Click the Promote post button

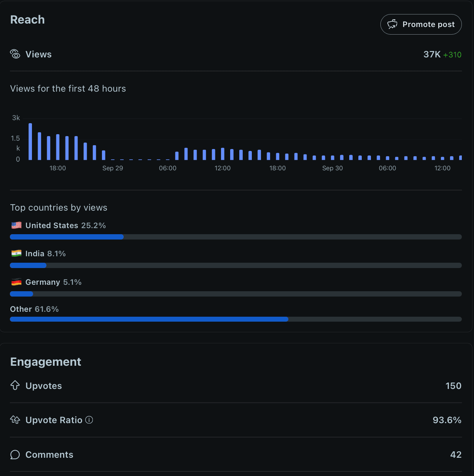pos(421,24)
